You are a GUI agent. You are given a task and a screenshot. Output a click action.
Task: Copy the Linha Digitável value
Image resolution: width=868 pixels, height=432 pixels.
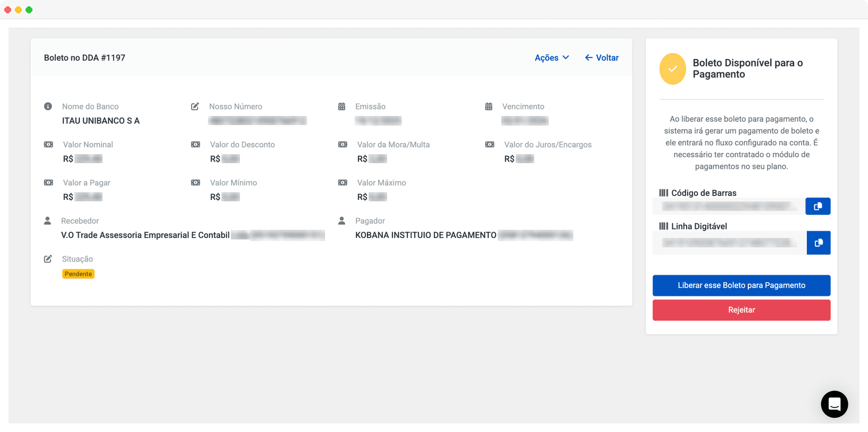click(818, 243)
